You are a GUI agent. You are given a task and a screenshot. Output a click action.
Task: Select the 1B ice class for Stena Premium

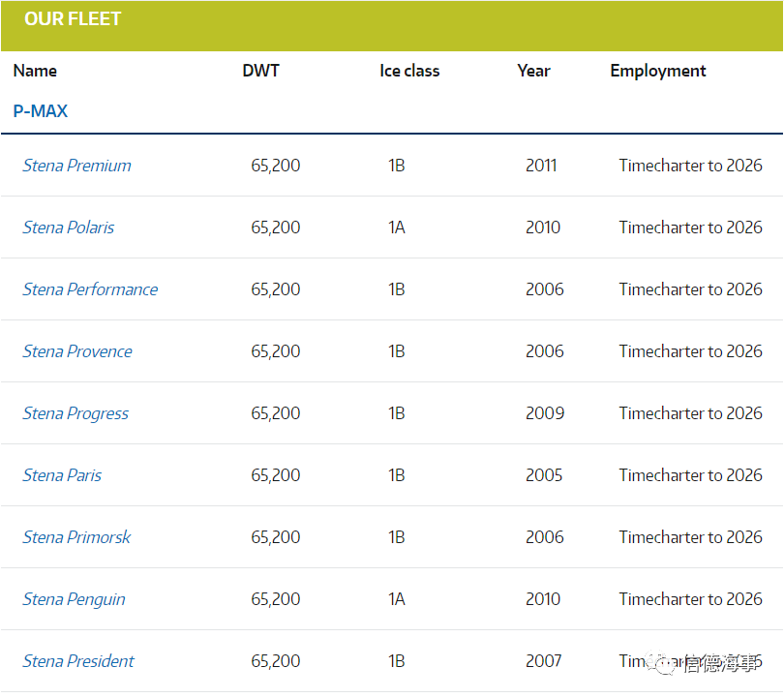tap(397, 166)
